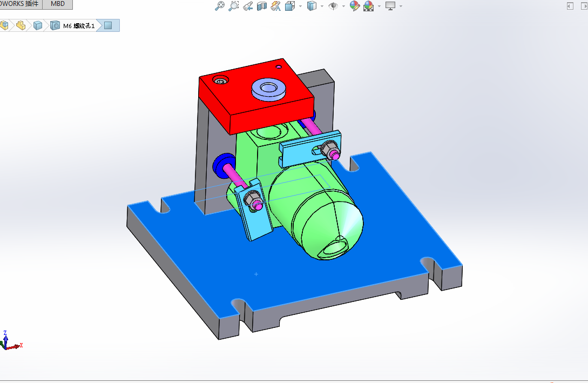Select the highlighted face breadcrumb icon
The width and height of the screenshot is (588, 383).
pos(108,25)
